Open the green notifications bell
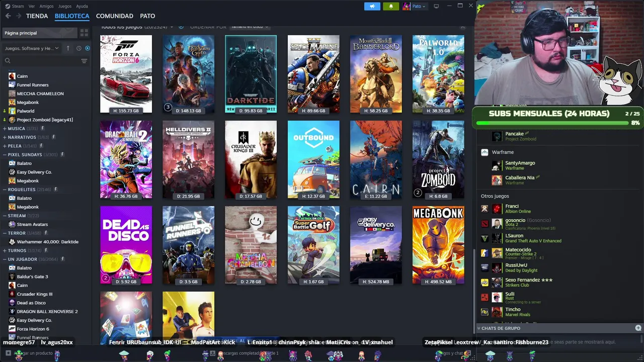This screenshot has width=644, height=362. pyautogui.click(x=391, y=6)
